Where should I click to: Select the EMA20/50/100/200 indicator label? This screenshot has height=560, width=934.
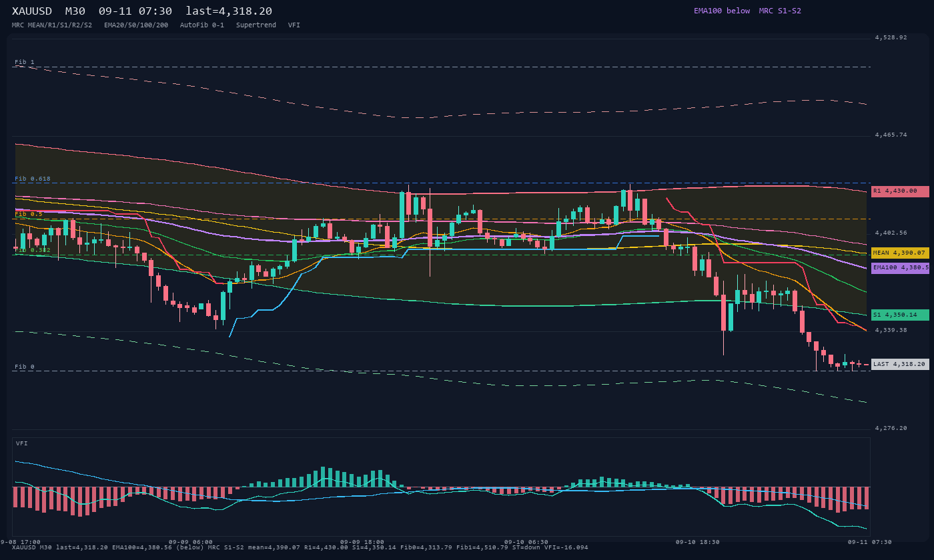click(136, 25)
